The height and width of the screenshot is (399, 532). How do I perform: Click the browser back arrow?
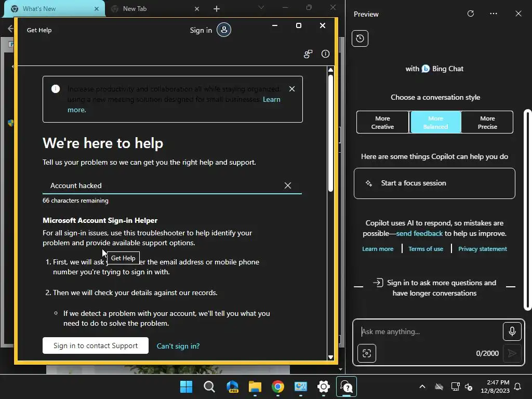10,29
